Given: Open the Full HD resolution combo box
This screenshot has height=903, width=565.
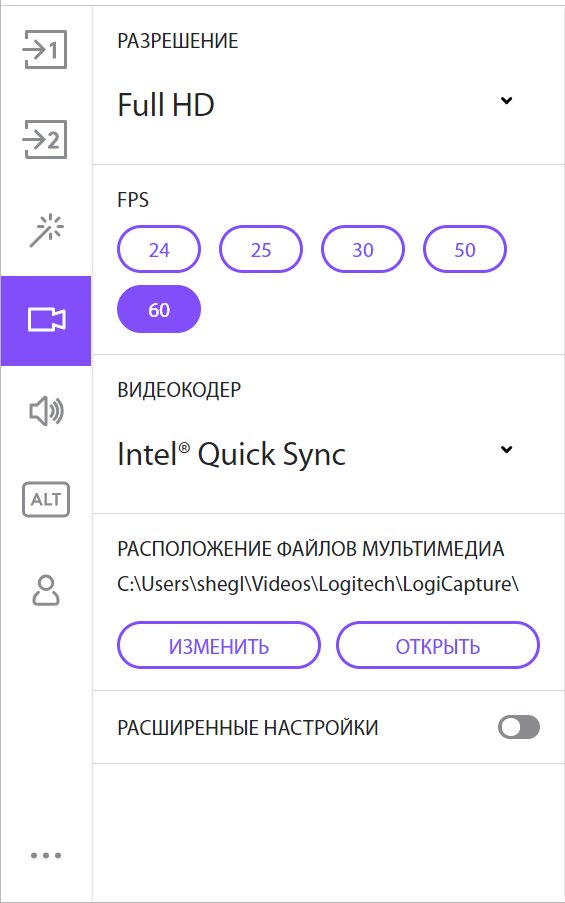Looking at the screenshot, I should (316, 105).
